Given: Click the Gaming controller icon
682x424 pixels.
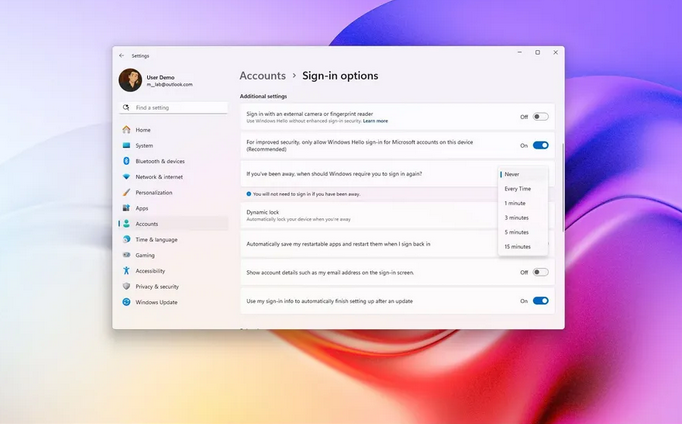Looking at the screenshot, I should [126, 255].
